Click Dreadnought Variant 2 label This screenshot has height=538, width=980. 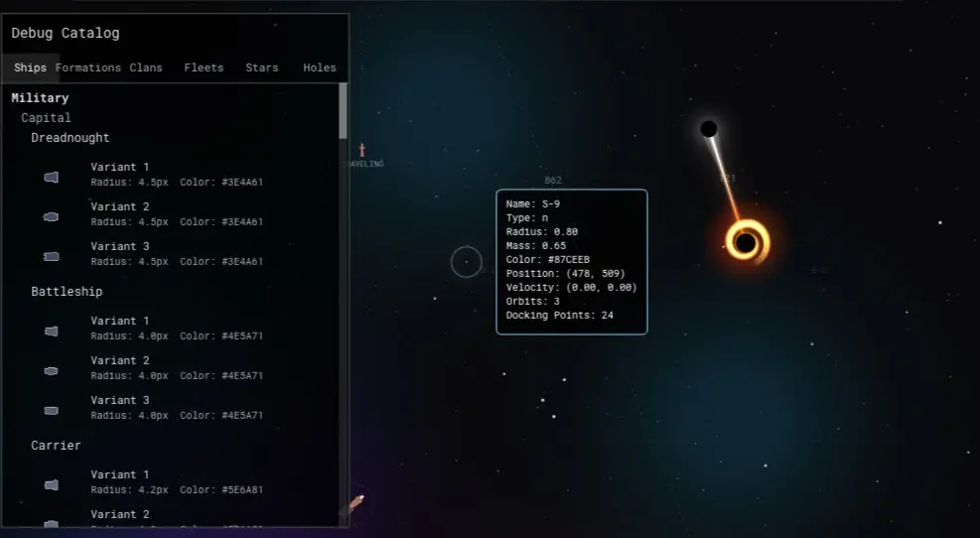pos(120,206)
